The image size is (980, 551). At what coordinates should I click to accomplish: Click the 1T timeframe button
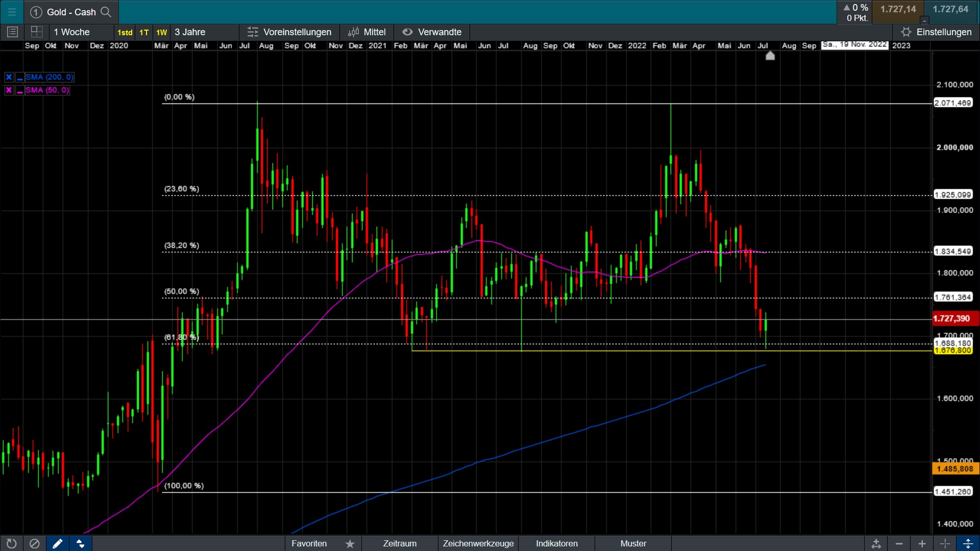144,33
